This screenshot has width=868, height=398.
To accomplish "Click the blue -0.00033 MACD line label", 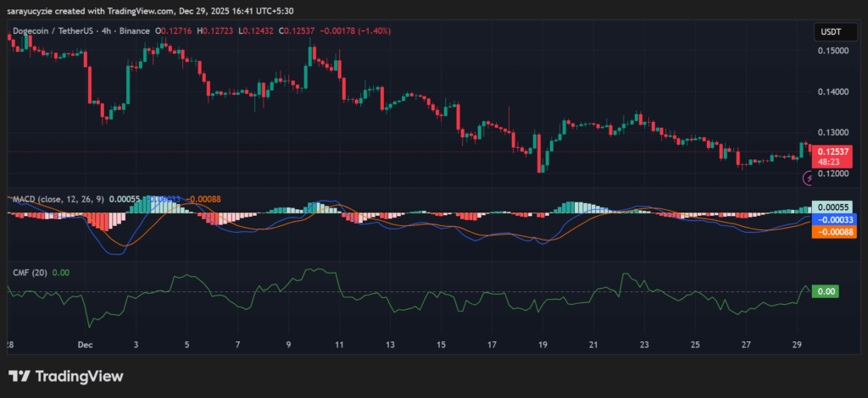I will coord(832,218).
